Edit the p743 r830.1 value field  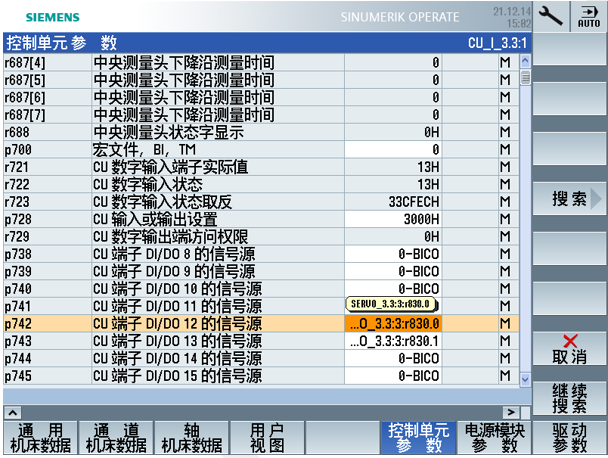pyautogui.click(x=393, y=341)
